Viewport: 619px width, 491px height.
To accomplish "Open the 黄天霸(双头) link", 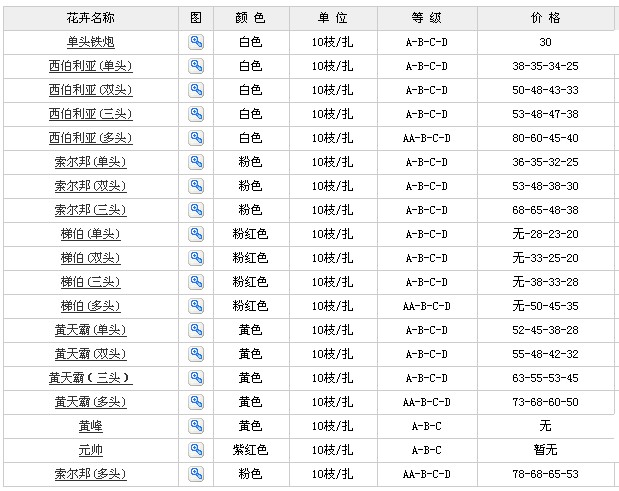I will click(x=90, y=354).
